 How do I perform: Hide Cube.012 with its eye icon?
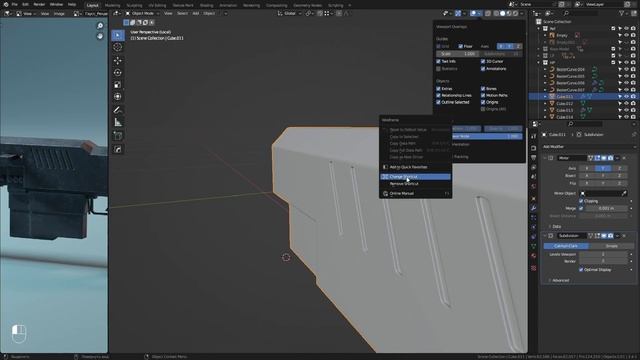(x=627, y=104)
